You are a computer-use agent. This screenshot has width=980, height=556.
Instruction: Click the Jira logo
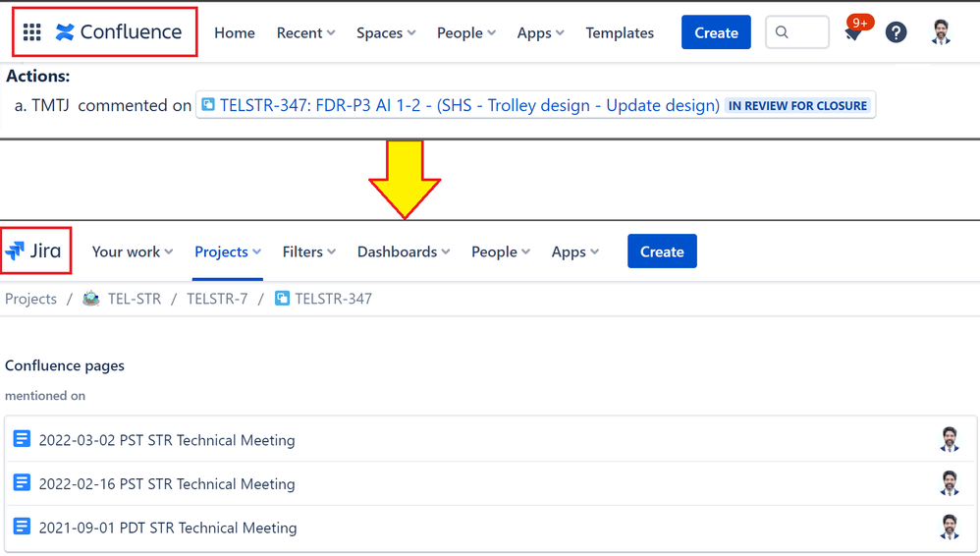[33, 250]
